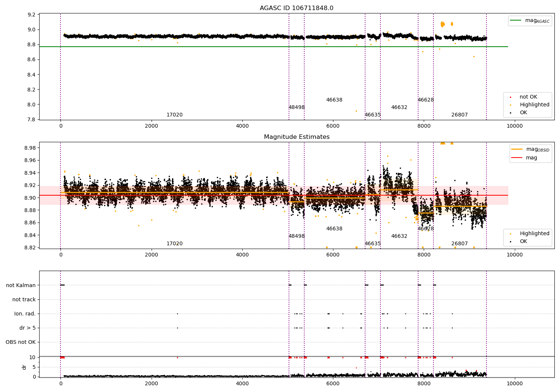Click obsid label 48498 in top plot
Screen dimensions: 560x392
(x=296, y=107)
